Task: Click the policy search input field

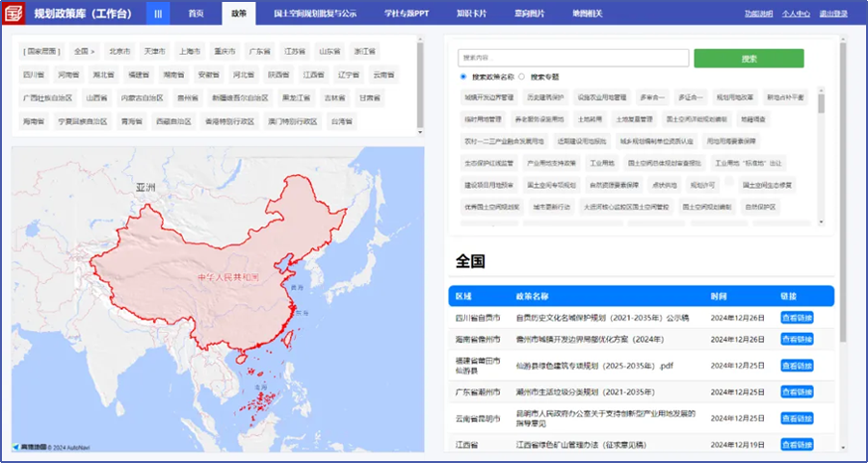Action: [573, 58]
